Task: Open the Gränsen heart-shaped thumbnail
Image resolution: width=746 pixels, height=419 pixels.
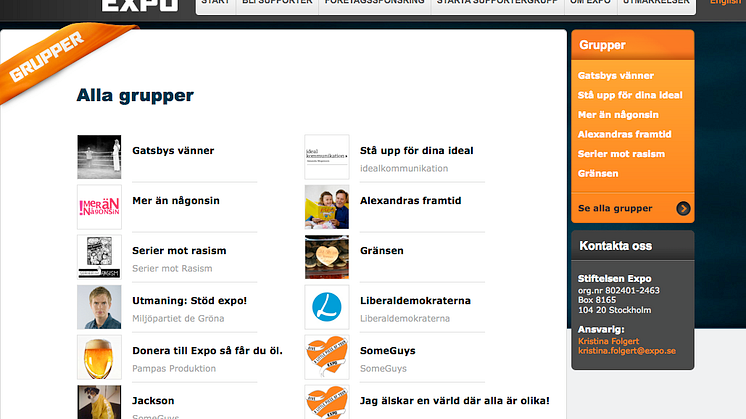Action: click(x=327, y=257)
